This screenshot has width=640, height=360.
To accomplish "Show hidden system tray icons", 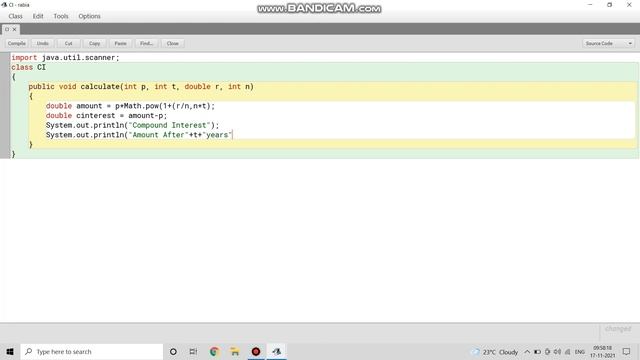I will [x=527, y=352].
